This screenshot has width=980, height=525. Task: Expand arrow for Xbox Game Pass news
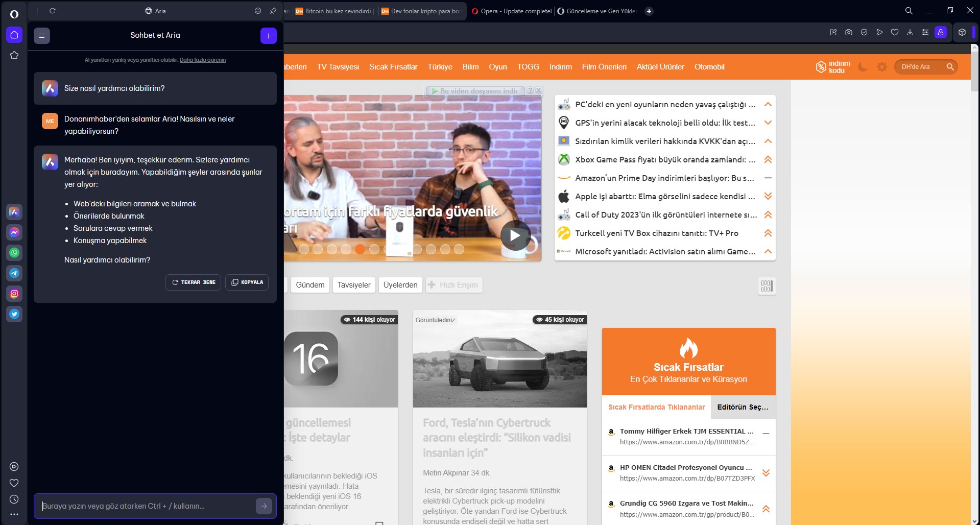[x=768, y=160]
